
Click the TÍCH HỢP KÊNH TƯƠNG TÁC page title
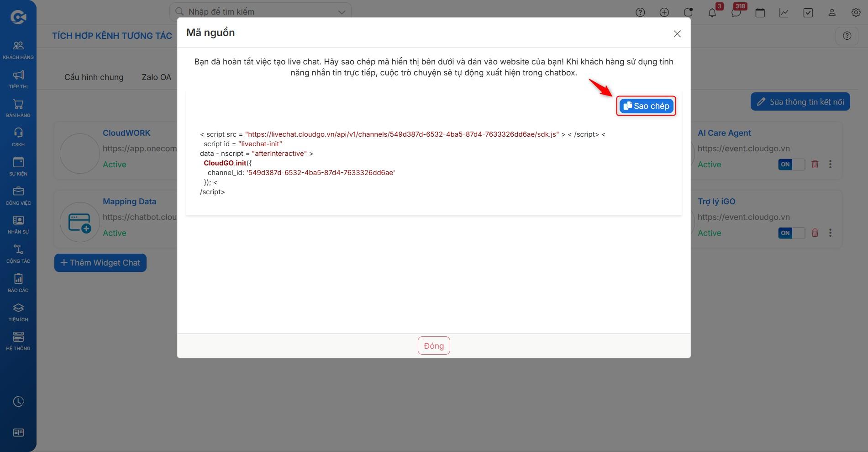click(112, 36)
